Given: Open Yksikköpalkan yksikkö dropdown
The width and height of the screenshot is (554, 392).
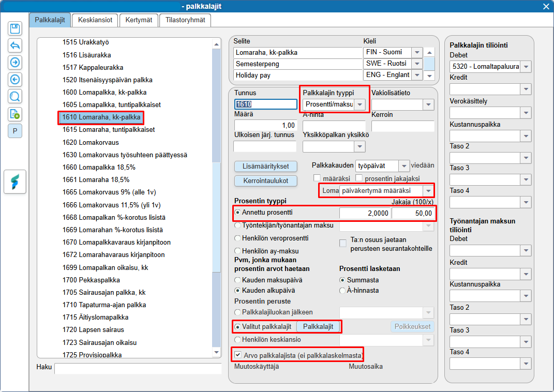Looking at the screenshot, I should click(x=360, y=146).
